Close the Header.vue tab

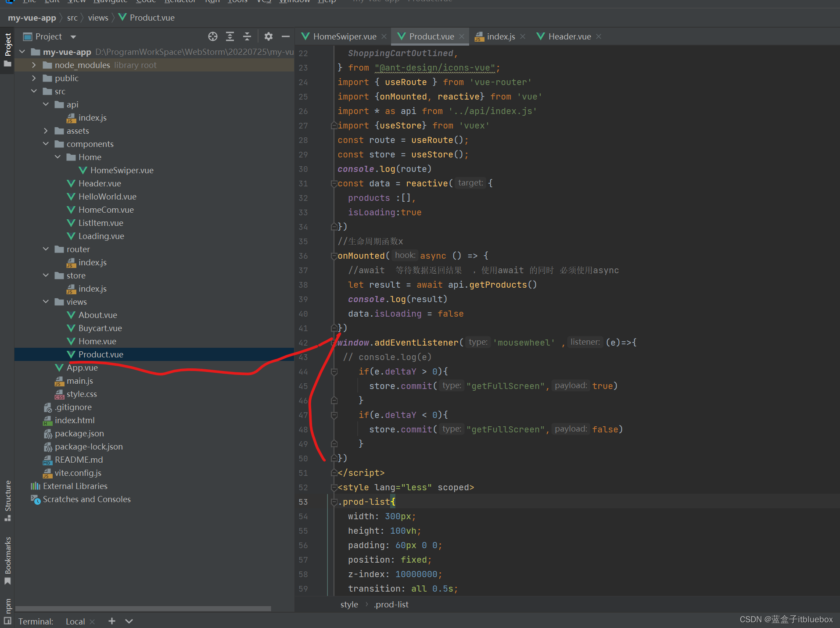(x=599, y=36)
